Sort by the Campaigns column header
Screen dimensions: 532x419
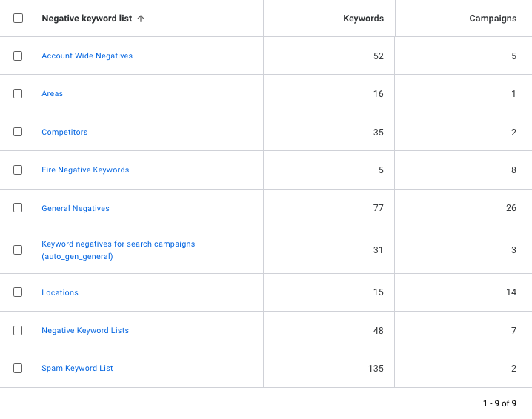[x=493, y=19]
